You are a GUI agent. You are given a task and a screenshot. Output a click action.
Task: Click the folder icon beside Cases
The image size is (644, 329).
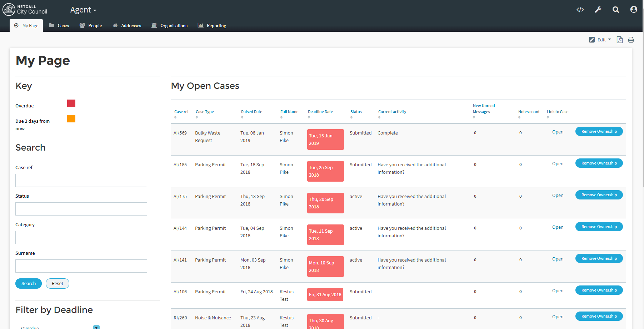click(51, 25)
